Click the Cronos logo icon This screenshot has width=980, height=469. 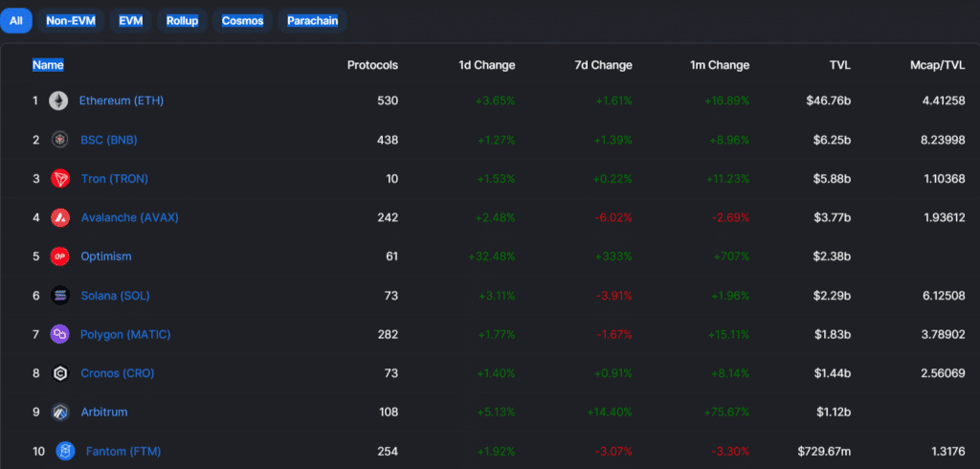[x=60, y=373]
